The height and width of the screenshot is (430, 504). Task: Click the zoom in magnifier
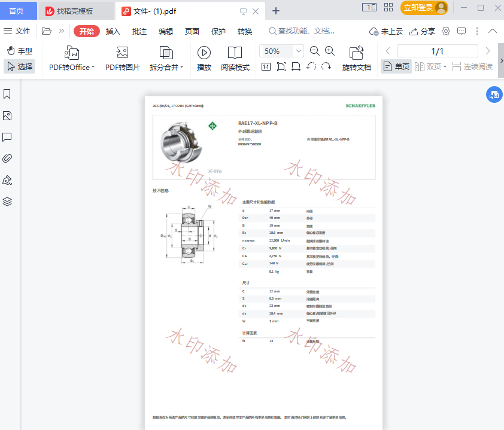point(330,51)
